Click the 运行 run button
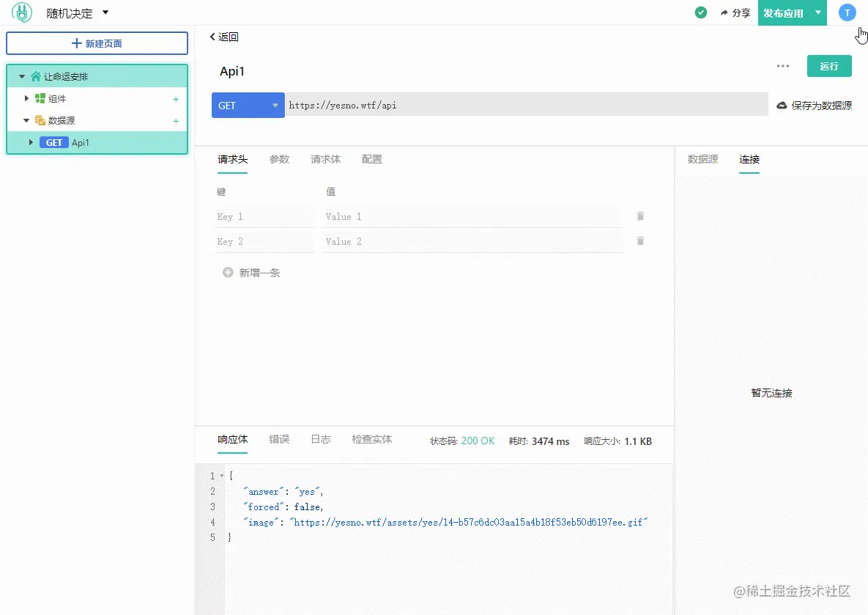The height and width of the screenshot is (615, 868). [x=829, y=66]
